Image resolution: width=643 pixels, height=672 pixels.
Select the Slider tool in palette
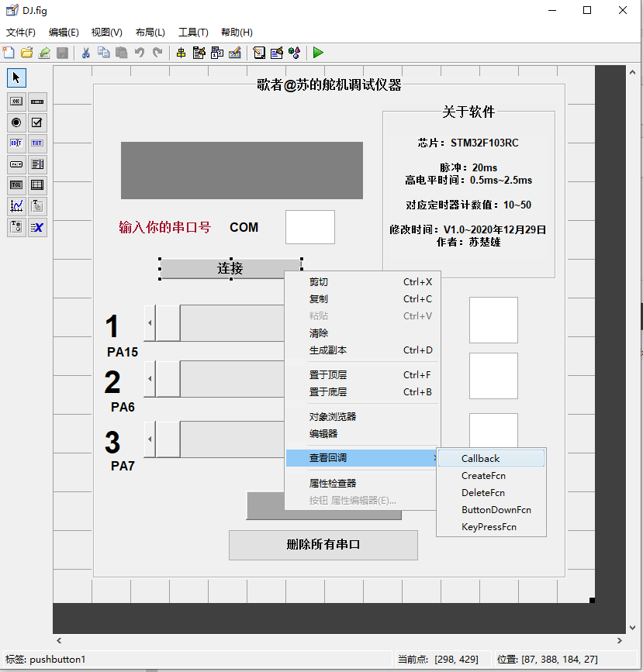(37, 102)
